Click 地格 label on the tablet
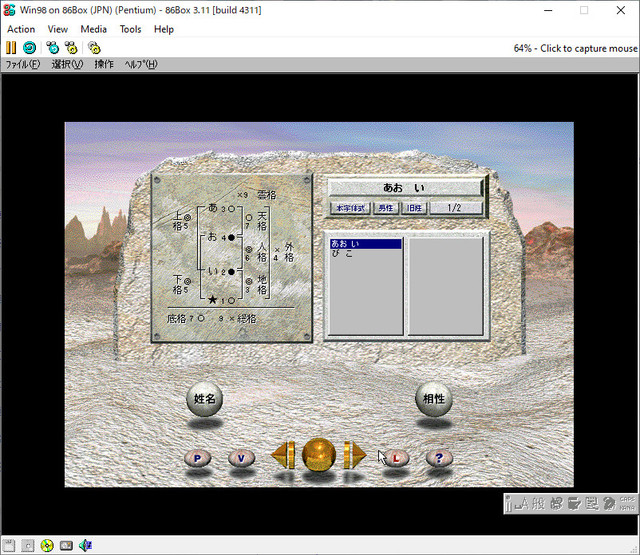 [262, 284]
